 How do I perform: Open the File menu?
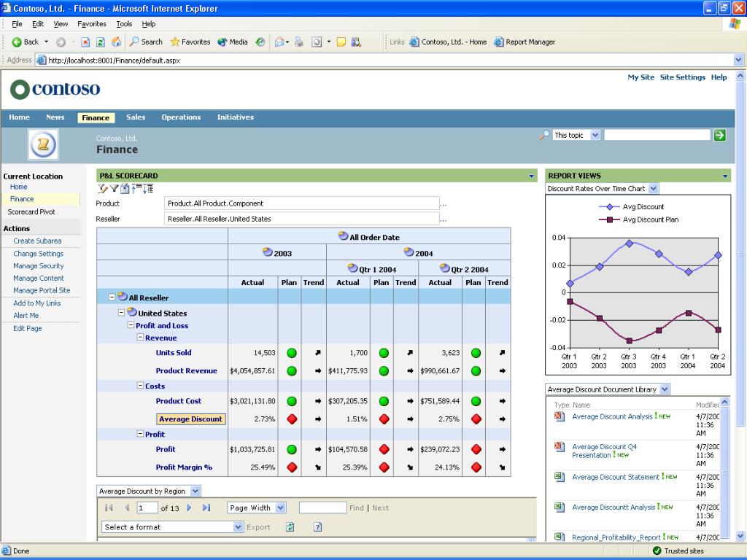pyautogui.click(x=17, y=24)
